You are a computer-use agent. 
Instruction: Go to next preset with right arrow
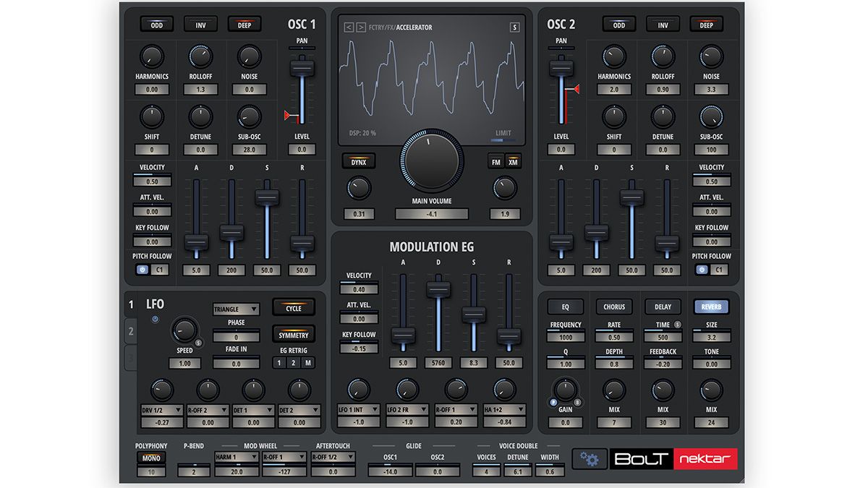click(361, 27)
